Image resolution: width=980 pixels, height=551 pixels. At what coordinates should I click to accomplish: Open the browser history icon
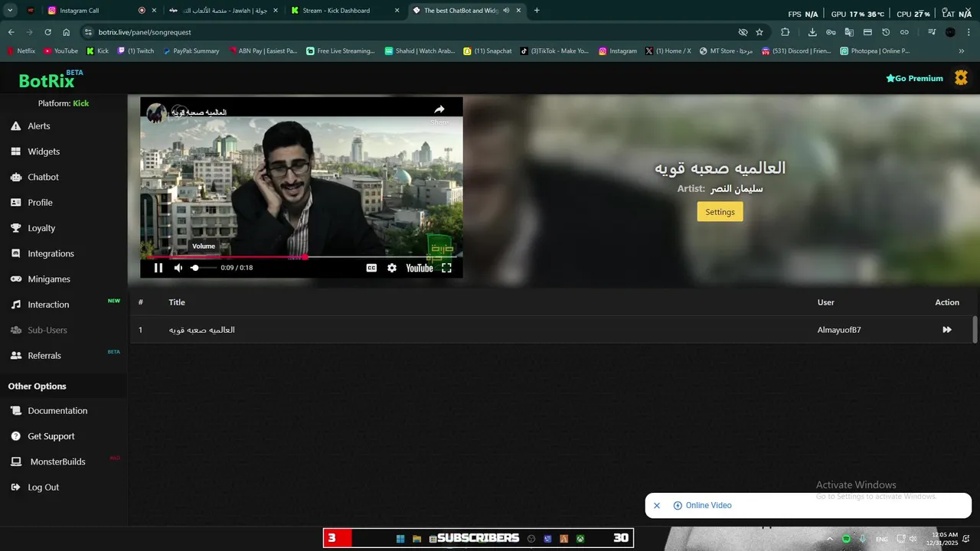point(886,32)
